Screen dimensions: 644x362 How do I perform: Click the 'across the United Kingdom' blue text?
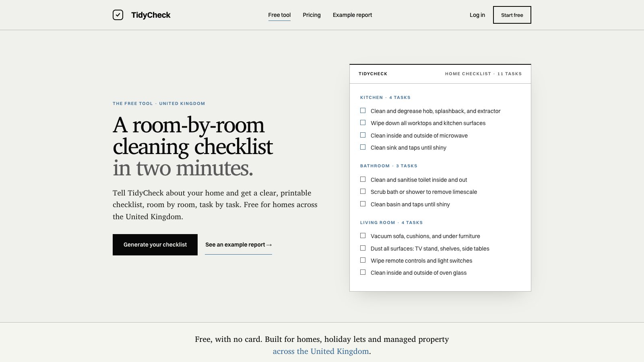coord(321,351)
